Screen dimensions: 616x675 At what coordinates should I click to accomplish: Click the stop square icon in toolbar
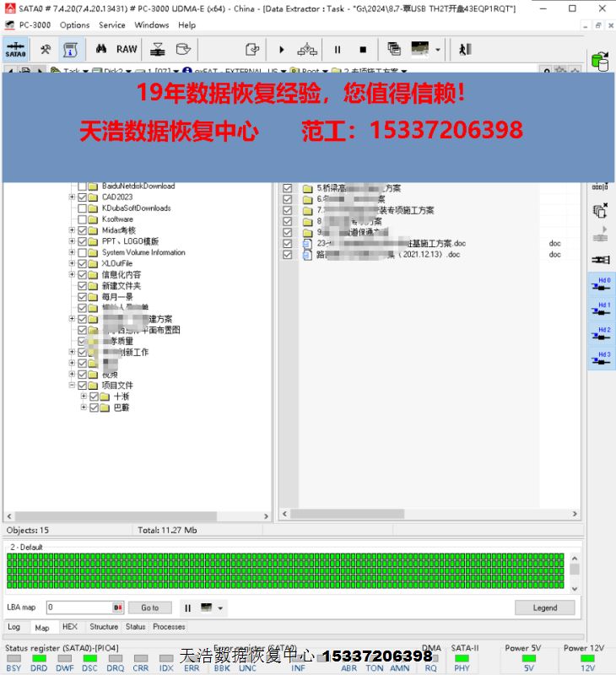tap(363, 50)
